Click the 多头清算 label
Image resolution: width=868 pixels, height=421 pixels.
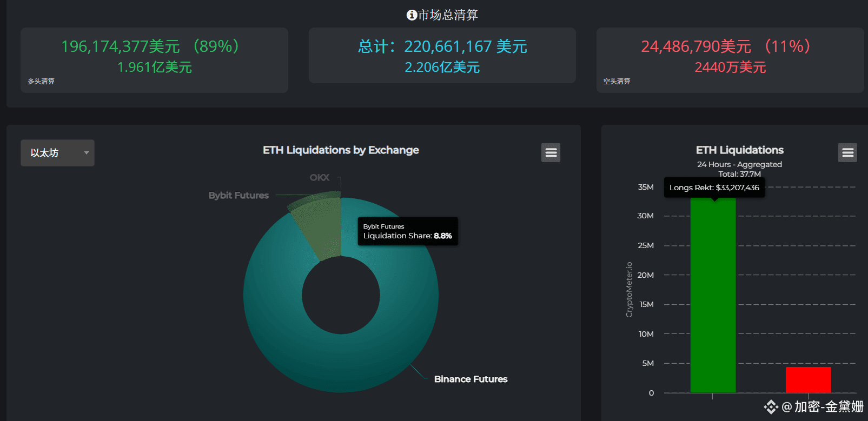[41, 81]
